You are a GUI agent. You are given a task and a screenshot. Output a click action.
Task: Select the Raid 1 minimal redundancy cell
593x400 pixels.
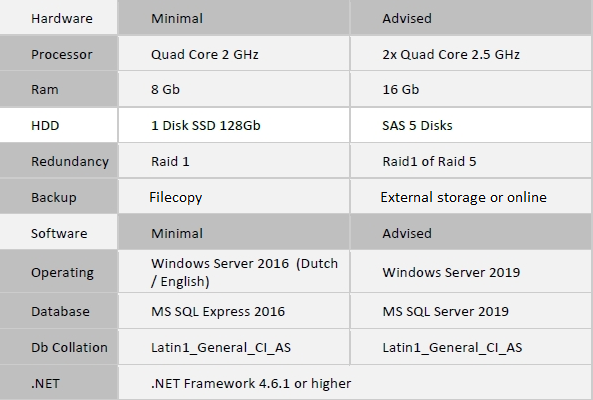coord(234,161)
